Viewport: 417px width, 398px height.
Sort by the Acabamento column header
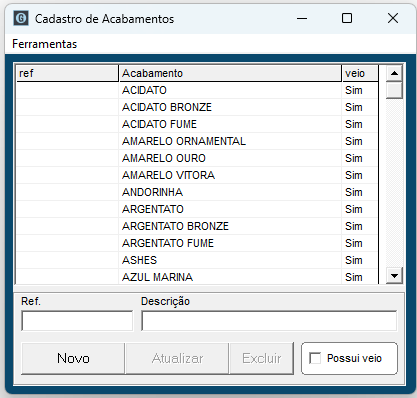[x=230, y=73]
